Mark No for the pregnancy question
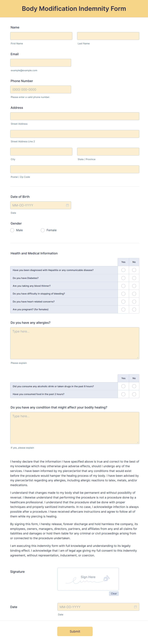148x644 pixels. click(x=134, y=309)
